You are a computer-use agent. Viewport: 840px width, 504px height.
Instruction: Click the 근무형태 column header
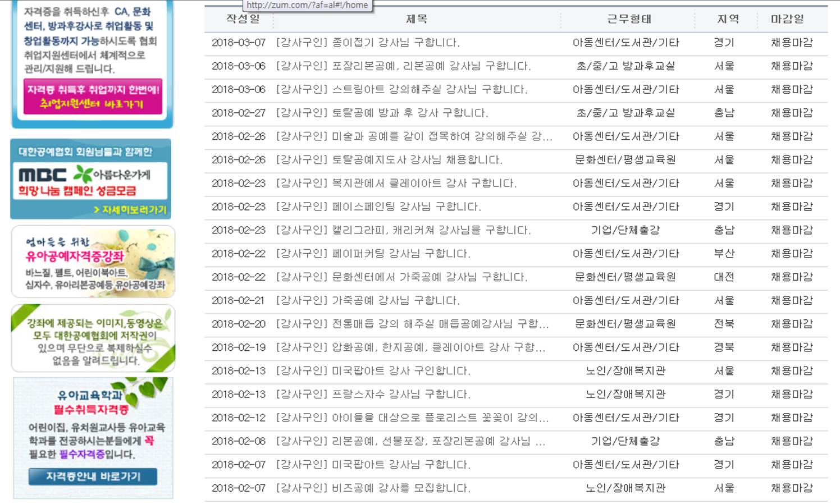629,19
